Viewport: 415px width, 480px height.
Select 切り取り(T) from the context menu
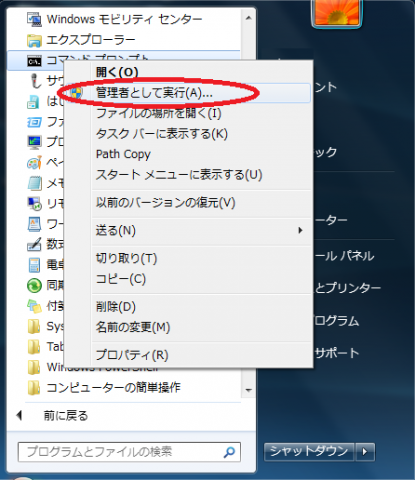pyautogui.click(x=126, y=258)
